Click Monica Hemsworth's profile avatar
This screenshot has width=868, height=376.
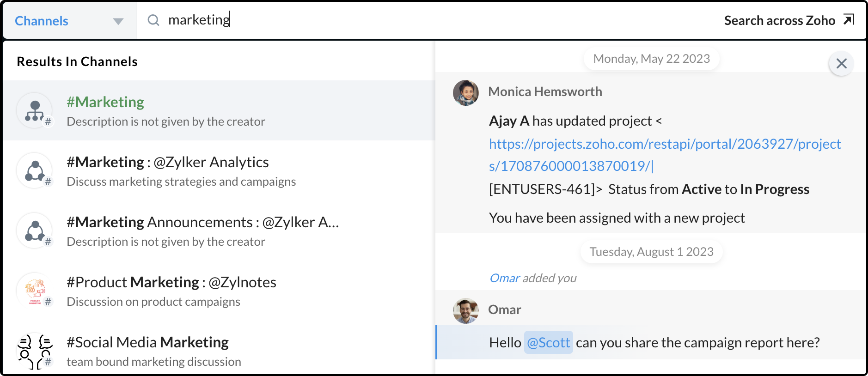[x=465, y=93]
